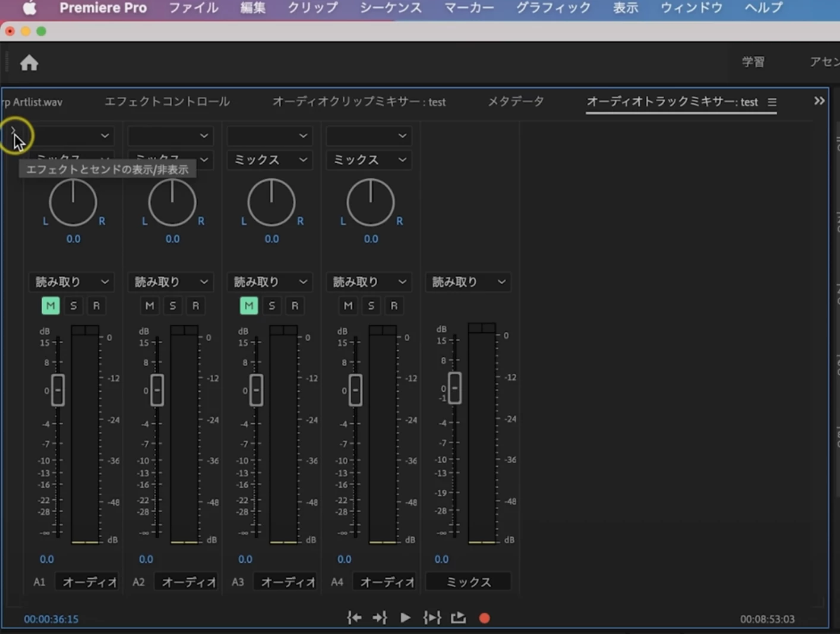The width and height of the screenshot is (840, 634).
Task: Click A4 volume fader handle
Action: pos(355,390)
